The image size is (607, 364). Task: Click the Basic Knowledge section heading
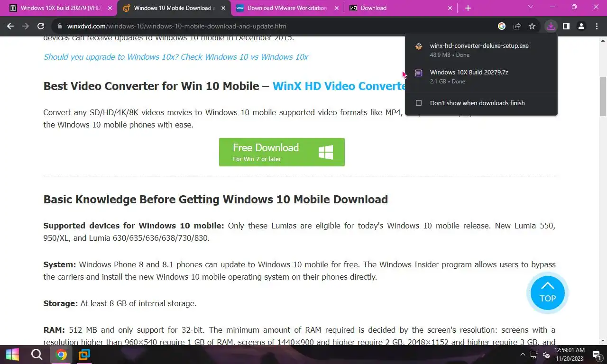216,199
